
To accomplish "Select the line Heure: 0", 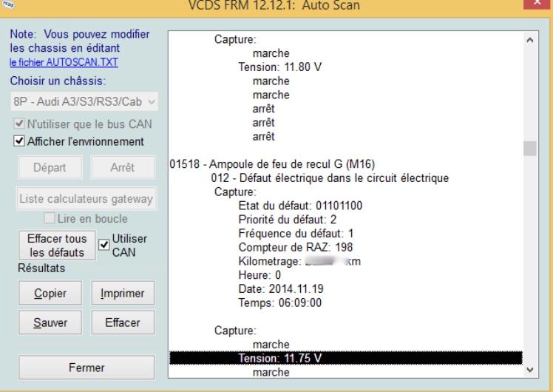I will tap(259, 275).
